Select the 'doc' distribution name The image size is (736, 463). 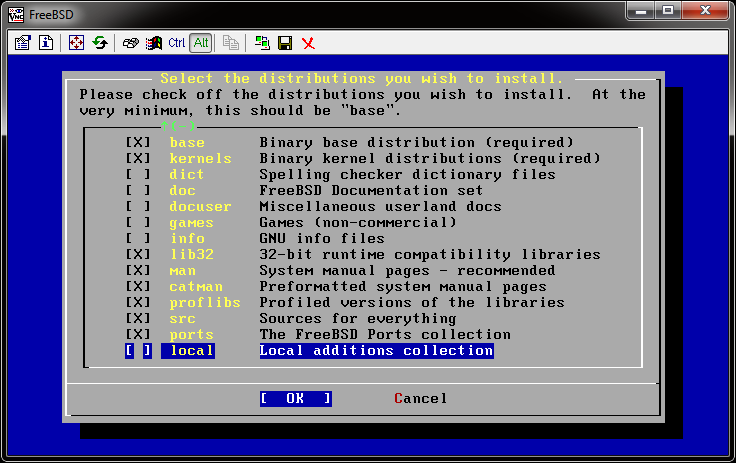point(182,190)
